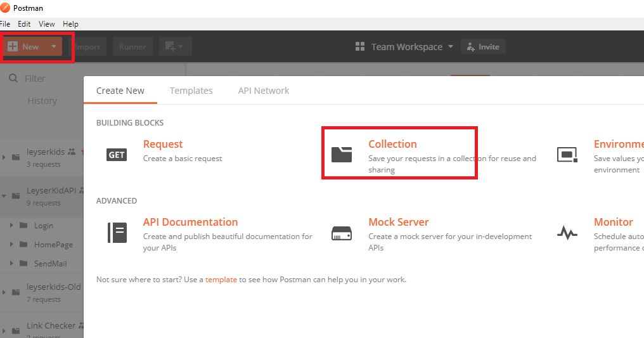
Task: Click the leyserkids collection folder icon
Action: (16, 157)
